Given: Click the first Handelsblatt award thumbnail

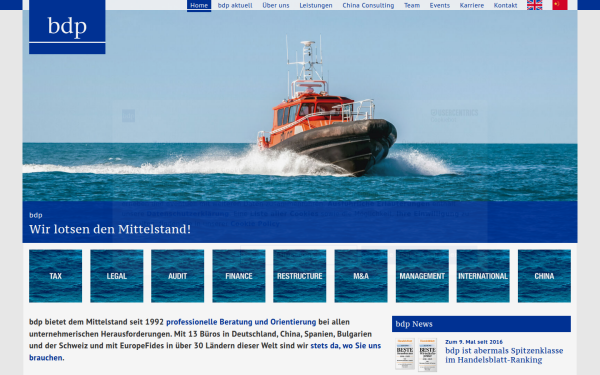Looking at the screenshot, I should (x=405, y=354).
